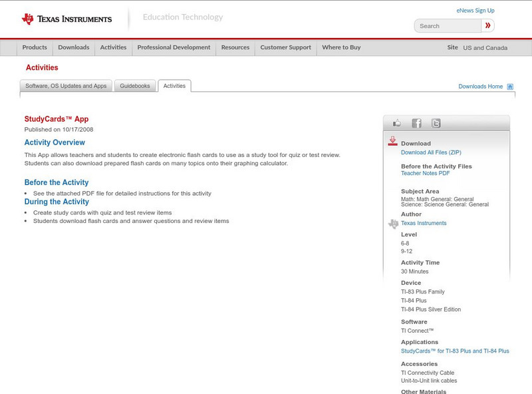Click the thumbs-up share icon
Viewport: 532px width, 394px height.
(397, 122)
